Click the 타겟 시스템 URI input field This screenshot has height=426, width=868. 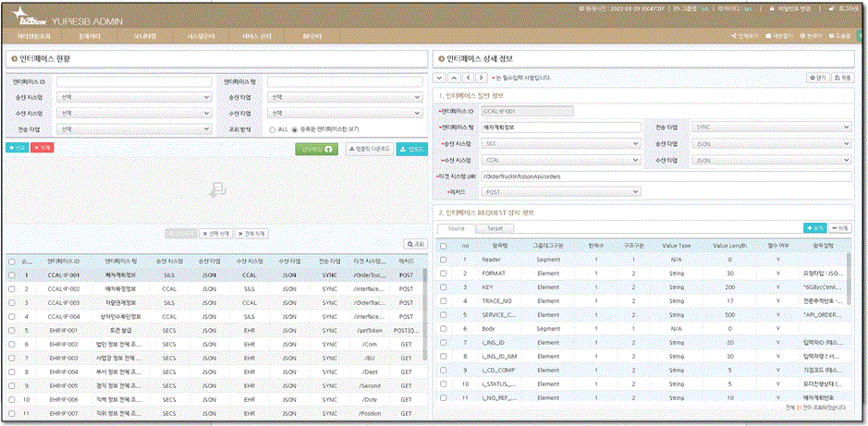tap(666, 176)
